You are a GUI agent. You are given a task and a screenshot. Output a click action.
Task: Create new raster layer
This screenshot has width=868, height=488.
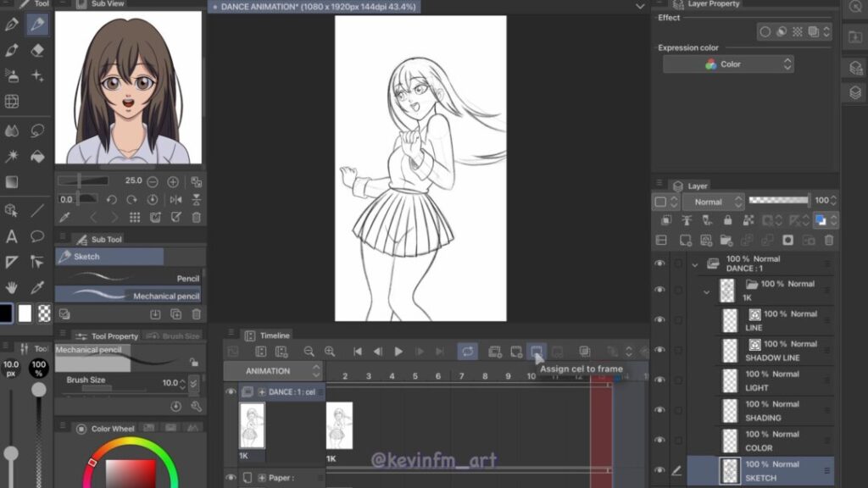685,240
